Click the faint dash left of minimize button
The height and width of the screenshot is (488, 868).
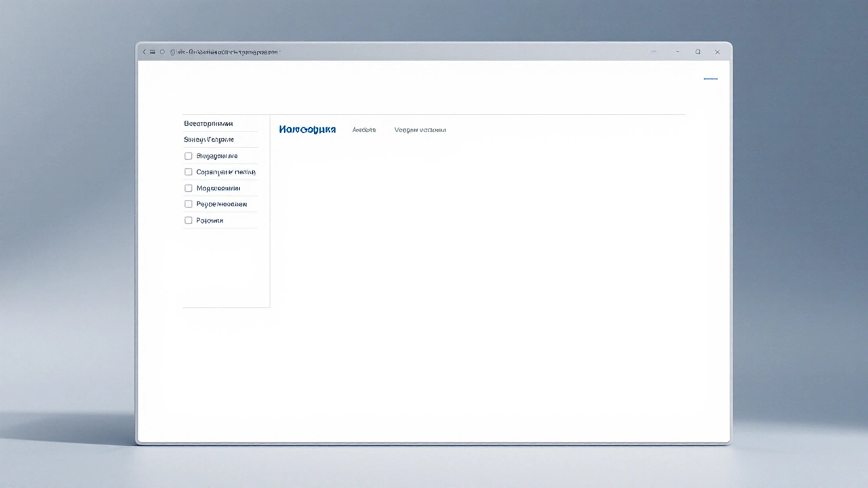(654, 52)
